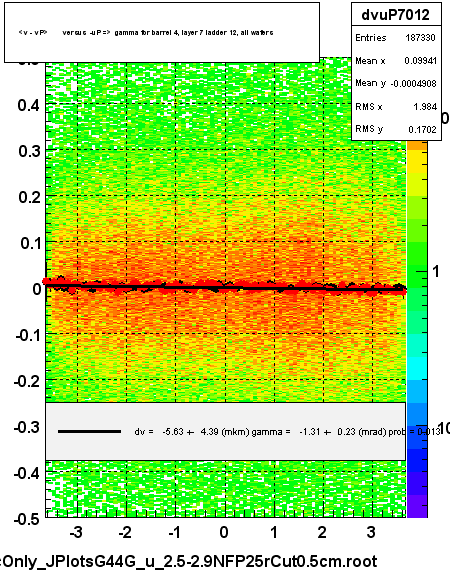Click the black line sample in legend
Image resolution: width=450 pixels, height=575 pixels.
[x=89, y=432]
